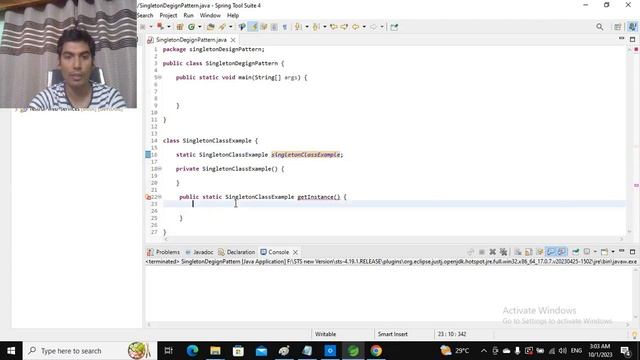Click the error marker beside line 22
The image size is (640, 360).
point(148,197)
